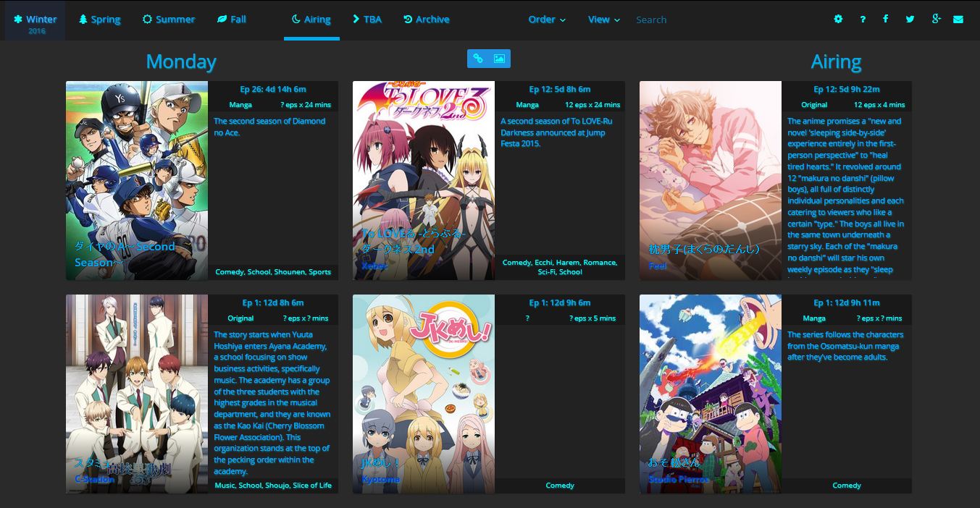980x508 pixels.
Task: Click the C-Station studio link
Action: pyautogui.click(x=95, y=479)
